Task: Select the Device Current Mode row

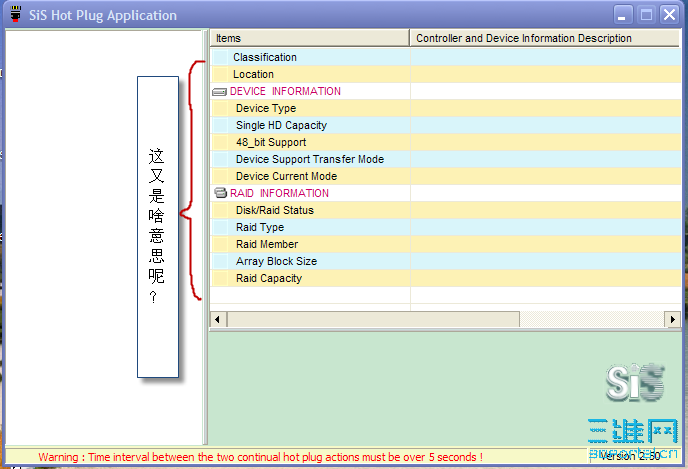Action: pos(446,176)
